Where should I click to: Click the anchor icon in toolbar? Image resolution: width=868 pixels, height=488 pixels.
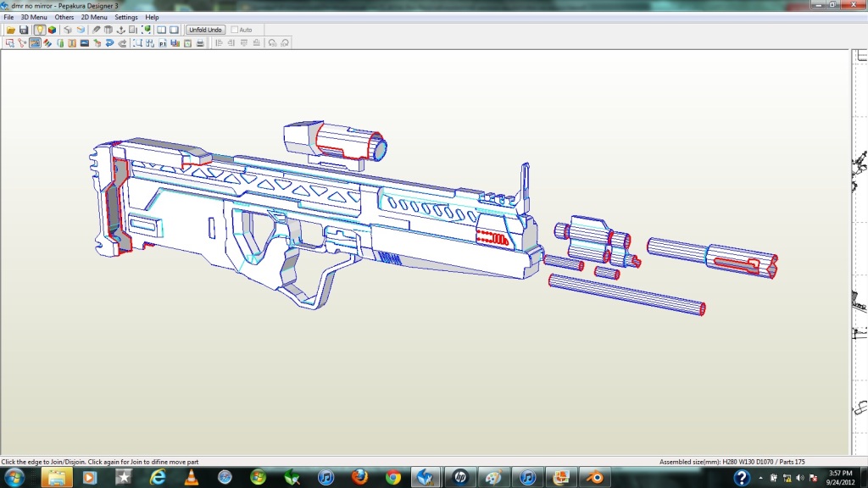(x=120, y=30)
